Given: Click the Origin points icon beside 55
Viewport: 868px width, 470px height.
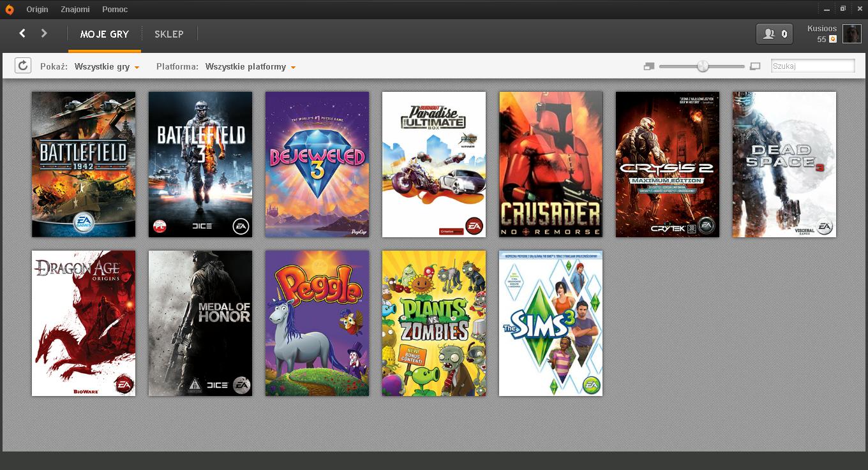Looking at the screenshot, I should click(832, 40).
